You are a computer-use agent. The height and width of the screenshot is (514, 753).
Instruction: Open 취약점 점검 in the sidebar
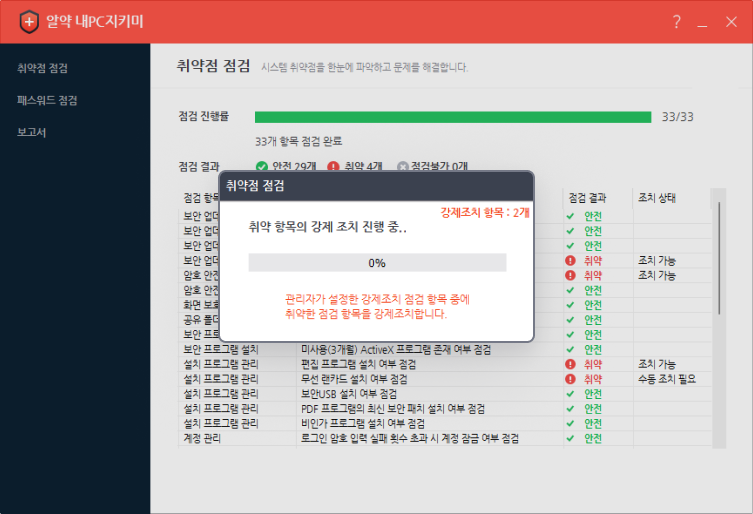(42, 68)
